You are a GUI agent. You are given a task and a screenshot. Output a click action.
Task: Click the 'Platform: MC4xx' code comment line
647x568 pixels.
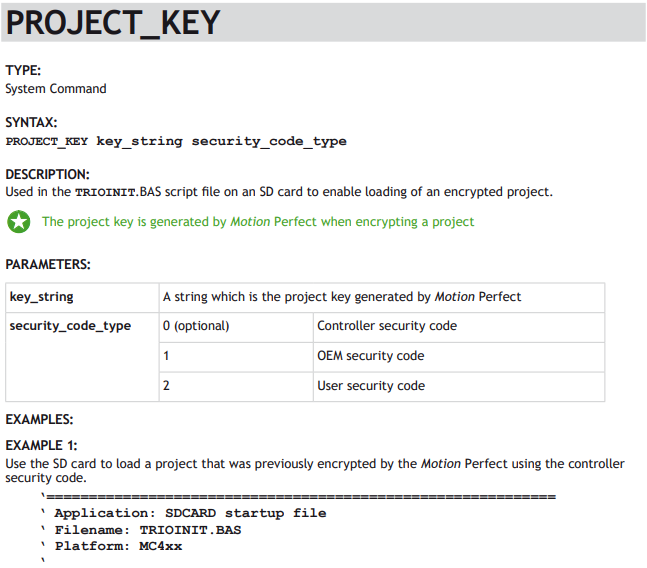[x=111, y=547]
